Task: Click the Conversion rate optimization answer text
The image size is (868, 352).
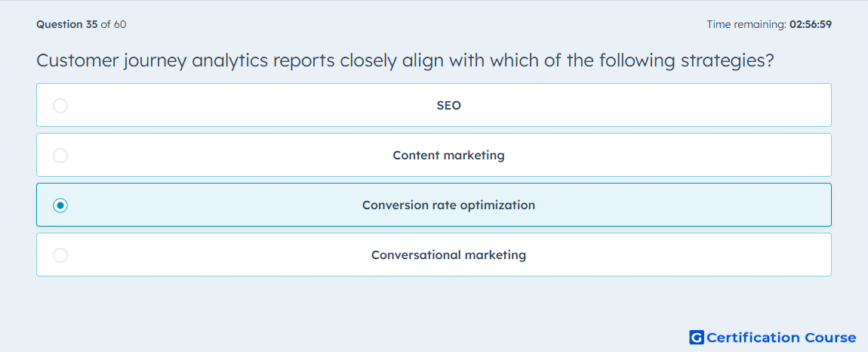Action: click(449, 205)
